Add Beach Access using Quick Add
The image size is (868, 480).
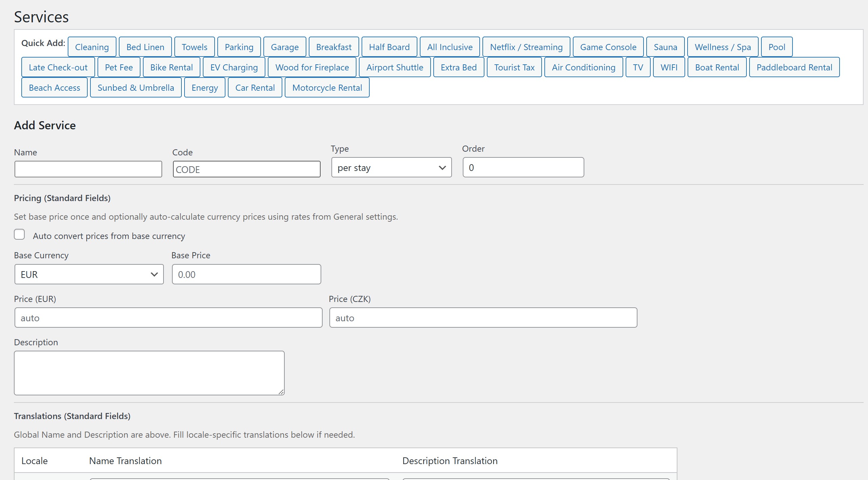[54, 87]
